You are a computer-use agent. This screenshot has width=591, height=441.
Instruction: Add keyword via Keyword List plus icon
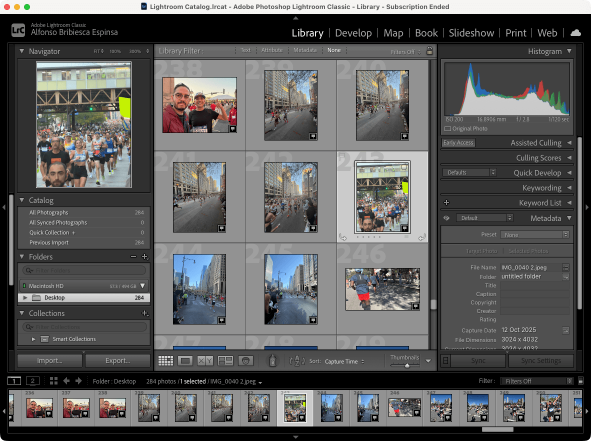[x=446, y=203]
